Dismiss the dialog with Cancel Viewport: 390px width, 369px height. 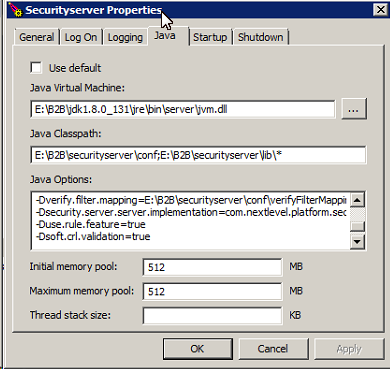tap(273, 349)
